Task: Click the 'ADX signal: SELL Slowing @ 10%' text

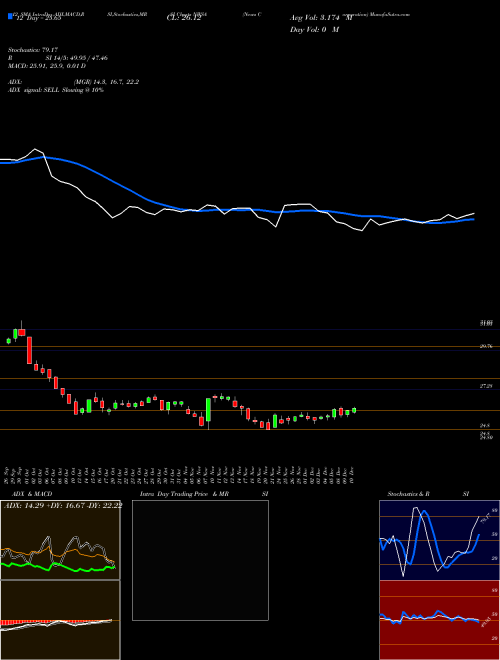Action: 56,90
